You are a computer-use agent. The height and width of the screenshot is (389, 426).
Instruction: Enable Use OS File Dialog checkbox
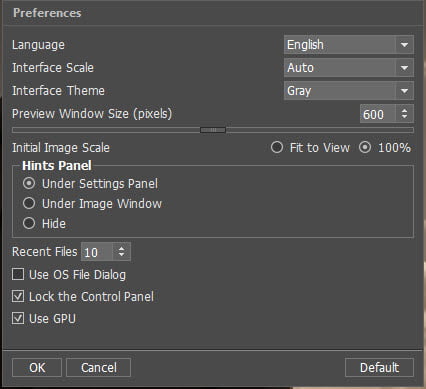18,274
